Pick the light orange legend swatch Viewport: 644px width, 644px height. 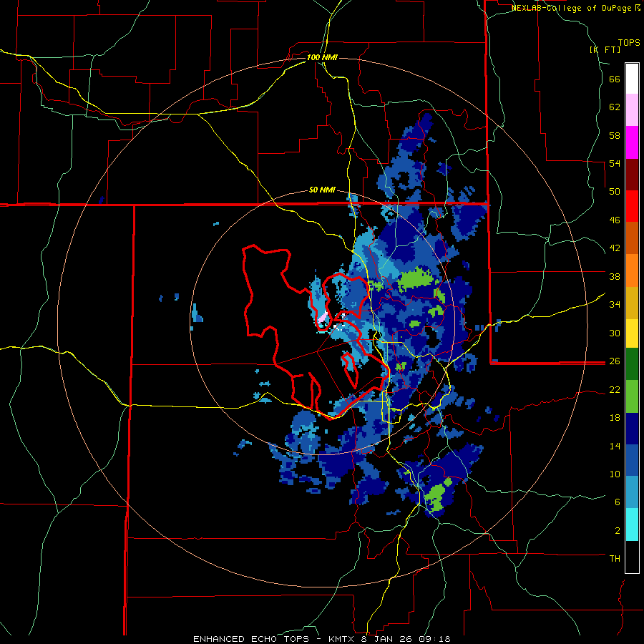pyautogui.click(x=632, y=270)
